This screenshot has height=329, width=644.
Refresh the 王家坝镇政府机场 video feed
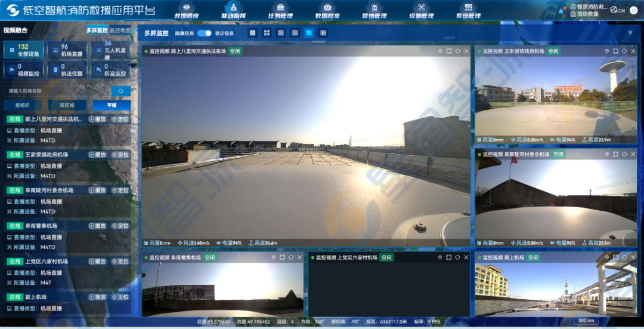[624, 51]
